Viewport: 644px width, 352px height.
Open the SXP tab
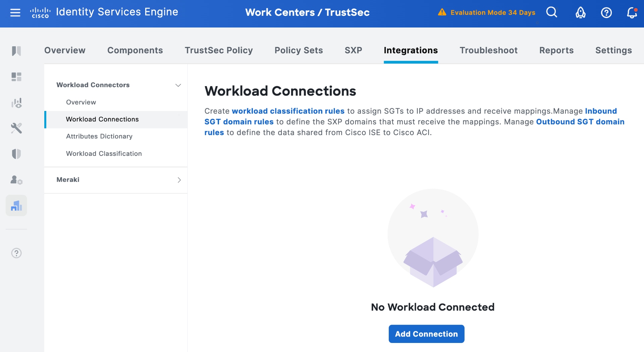(353, 50)
